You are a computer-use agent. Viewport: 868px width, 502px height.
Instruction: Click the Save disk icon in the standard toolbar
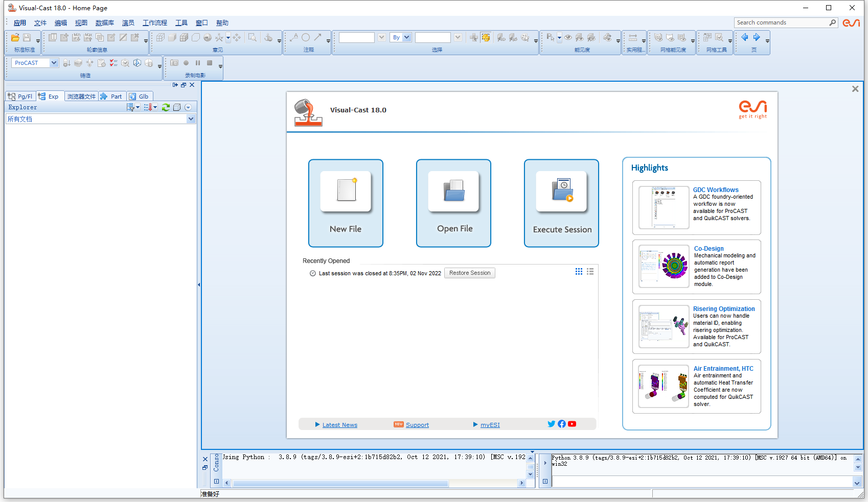pos(27,37)
